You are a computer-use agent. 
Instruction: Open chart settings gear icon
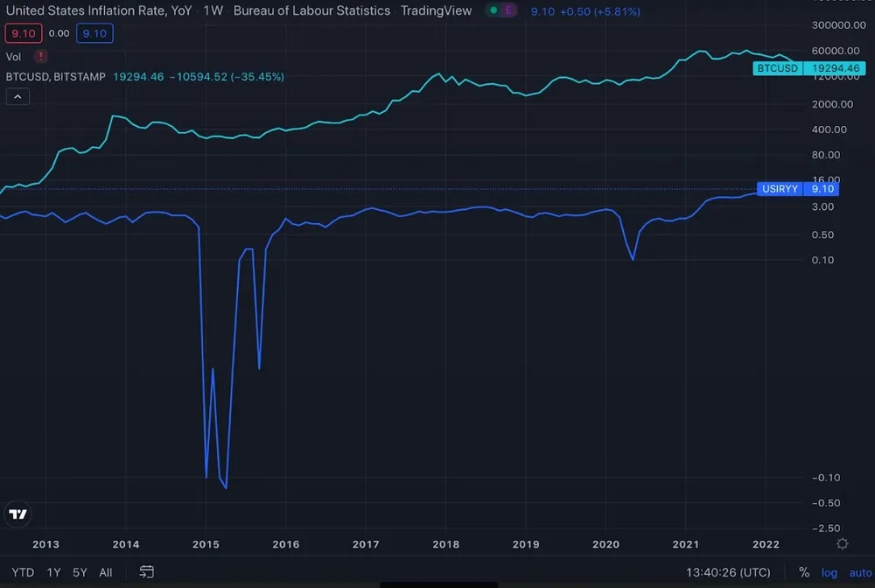[x=842, y=543]
